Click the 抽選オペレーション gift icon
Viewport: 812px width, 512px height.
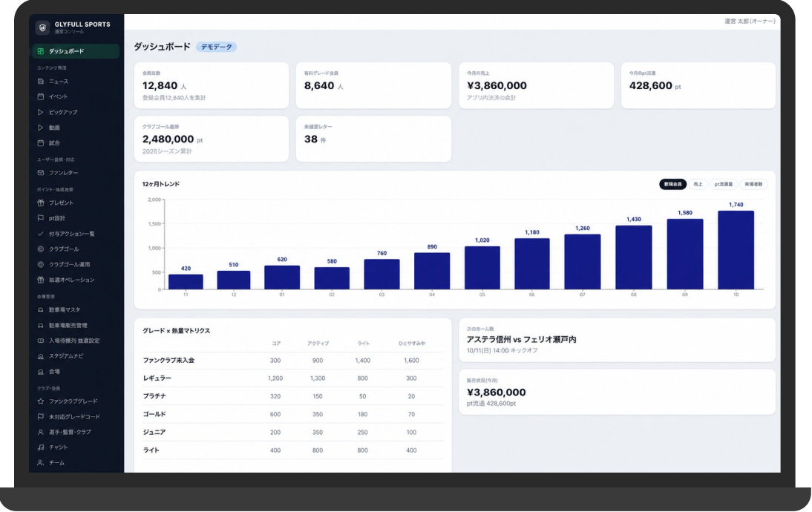coord(40,280)
